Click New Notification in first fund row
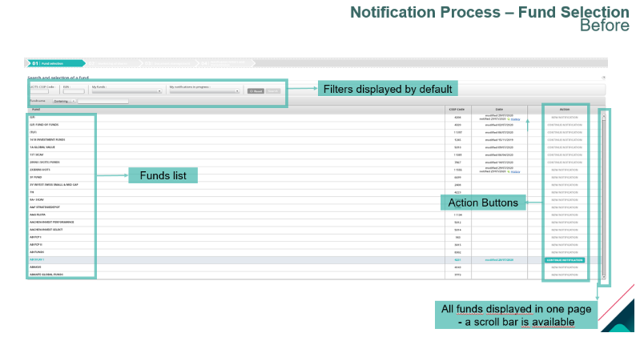644x345 pixels. coord(565,117)
